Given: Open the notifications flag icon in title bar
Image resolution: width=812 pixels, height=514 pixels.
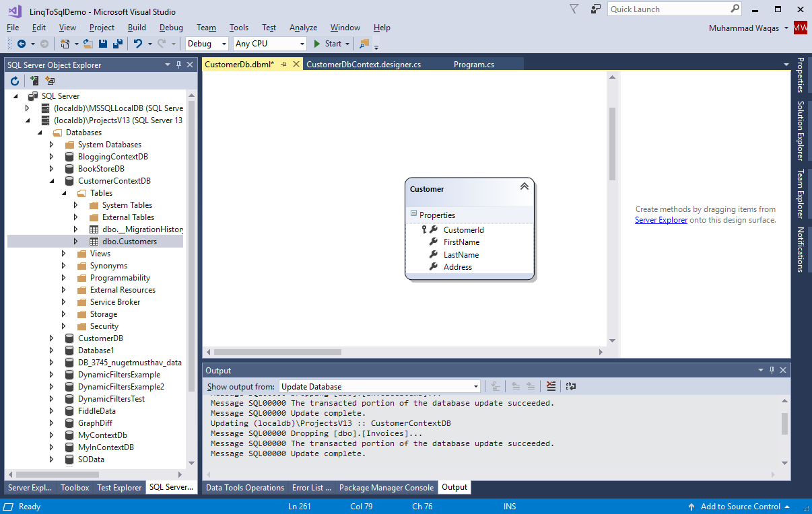Looking at the screenshot, I should pyautogui.click(x=574, y=9).
